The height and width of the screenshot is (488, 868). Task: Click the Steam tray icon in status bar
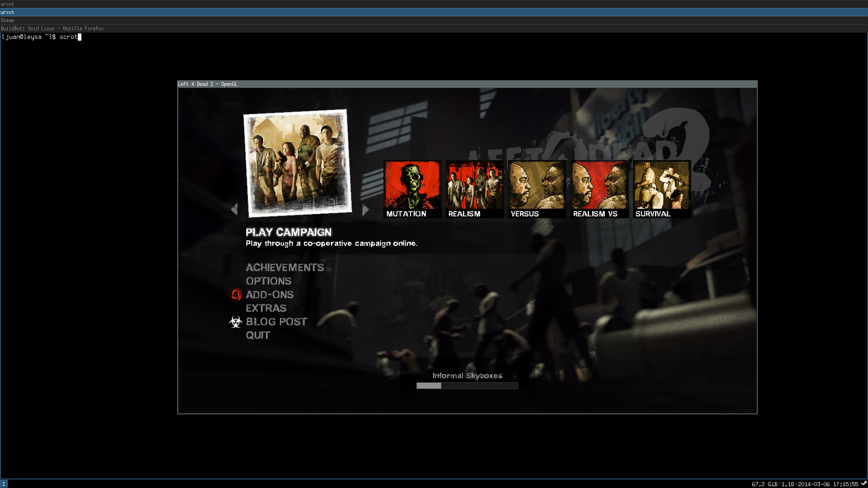[863, 483]
